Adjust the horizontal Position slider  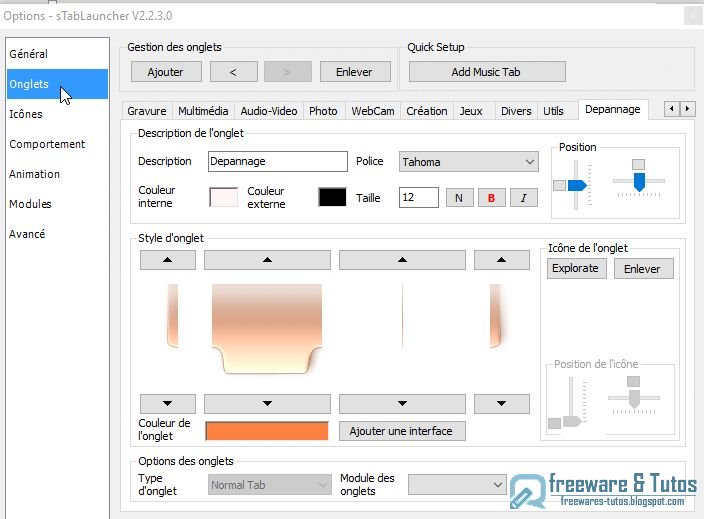tap(639, 181)
